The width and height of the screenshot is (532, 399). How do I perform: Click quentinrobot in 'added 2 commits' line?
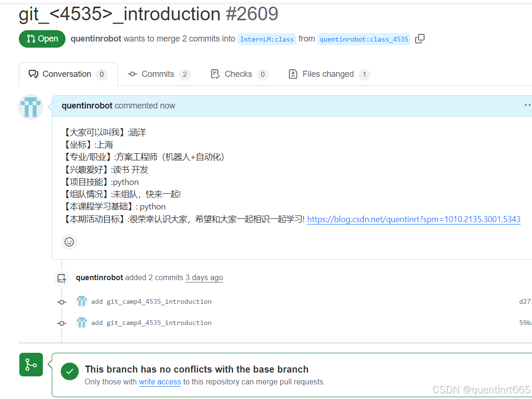pos(99,277)
